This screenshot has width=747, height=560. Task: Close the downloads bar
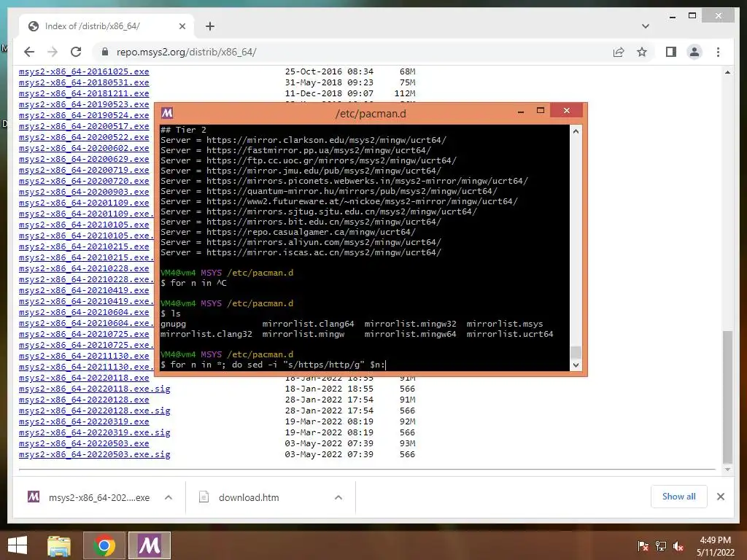720,497
